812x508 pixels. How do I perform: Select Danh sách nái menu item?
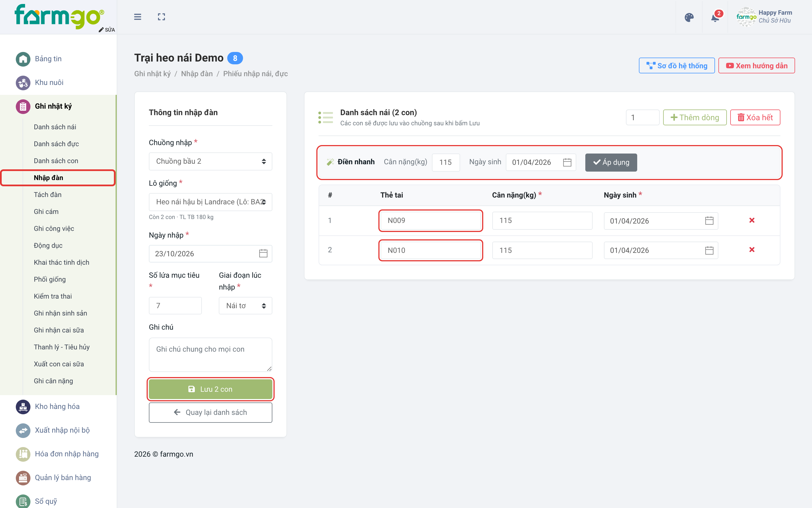coord(55,127)
